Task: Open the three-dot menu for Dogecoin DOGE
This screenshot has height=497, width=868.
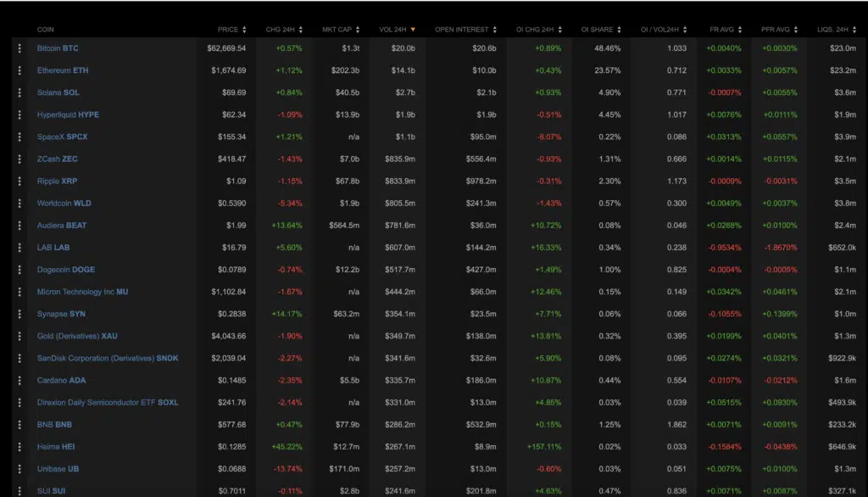Action: click(19, 270)
